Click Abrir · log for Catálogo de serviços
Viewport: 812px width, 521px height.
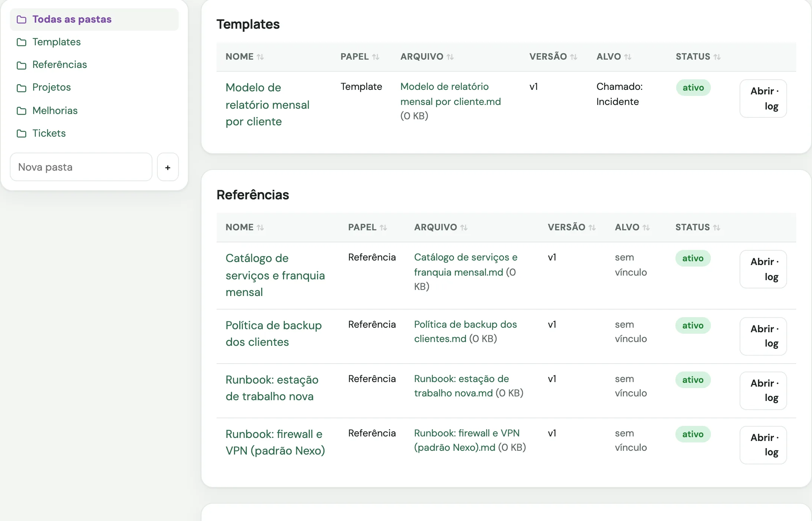coord(763,269)
